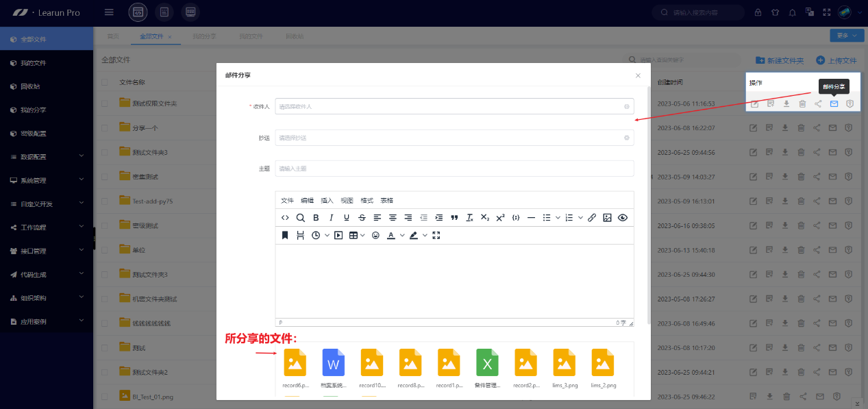Switch the editor to fullscreen
The height and width of the screenshot is (409, 868).
(x=436, y=235)
